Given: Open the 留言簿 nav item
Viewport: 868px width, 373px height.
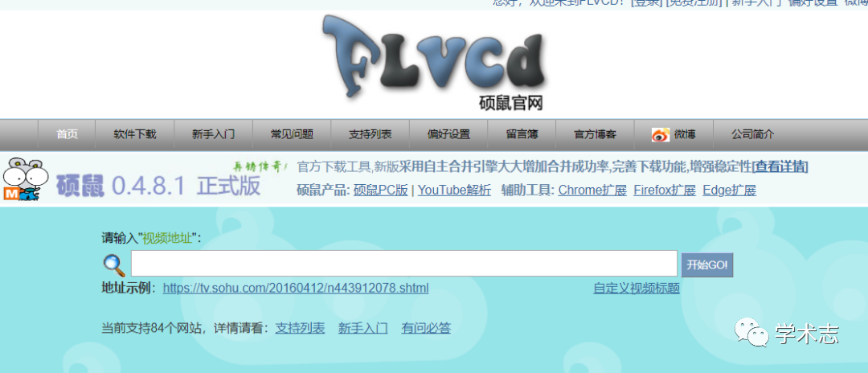Looking at the screenshot, I should 522,134.
